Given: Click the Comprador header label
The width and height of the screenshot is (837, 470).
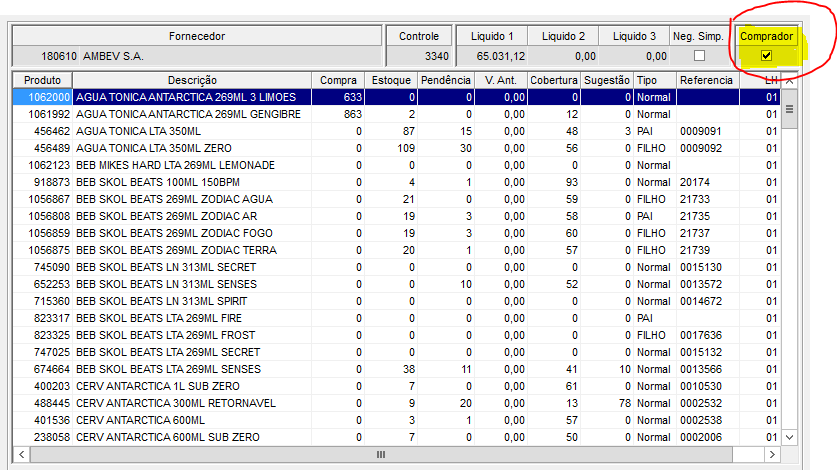Looking at the screenshot, I should 766,36.
